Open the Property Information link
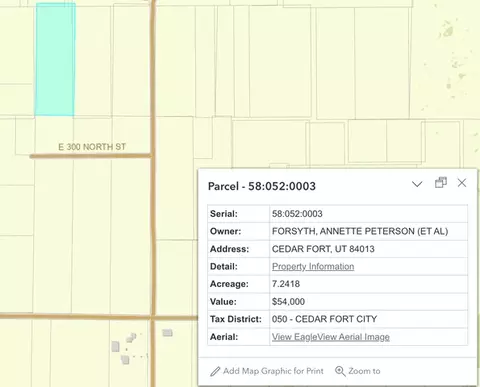Screen dimensions: 480x387 click(313, 266)
